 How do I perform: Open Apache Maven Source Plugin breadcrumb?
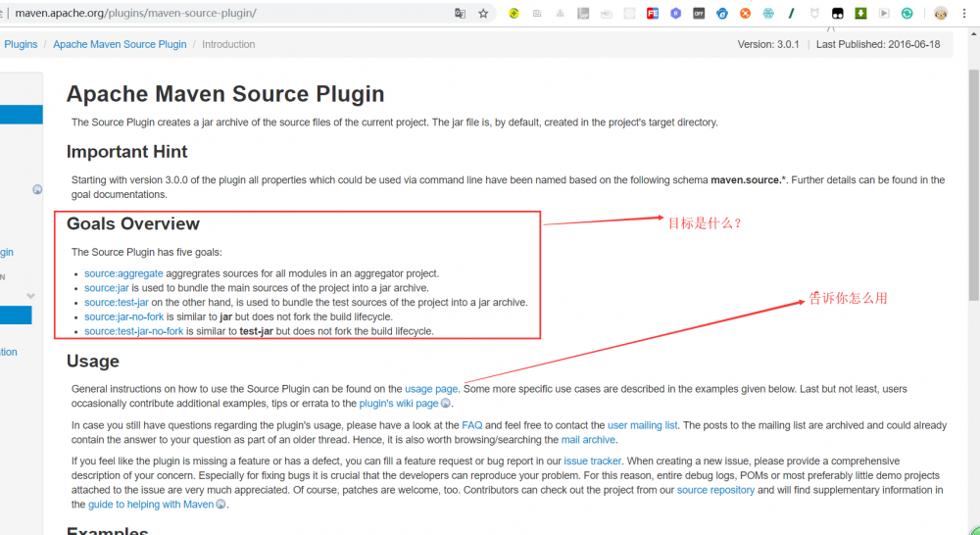120,44
